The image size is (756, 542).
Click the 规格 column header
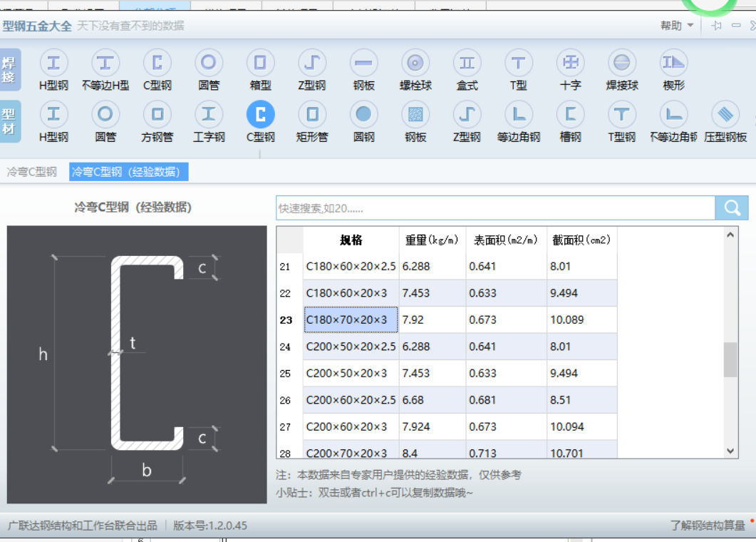(351, 240)
